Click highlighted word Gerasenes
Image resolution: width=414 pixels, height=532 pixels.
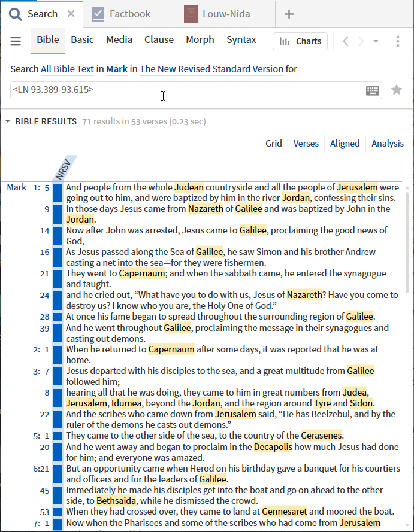(x=321, y=436)
